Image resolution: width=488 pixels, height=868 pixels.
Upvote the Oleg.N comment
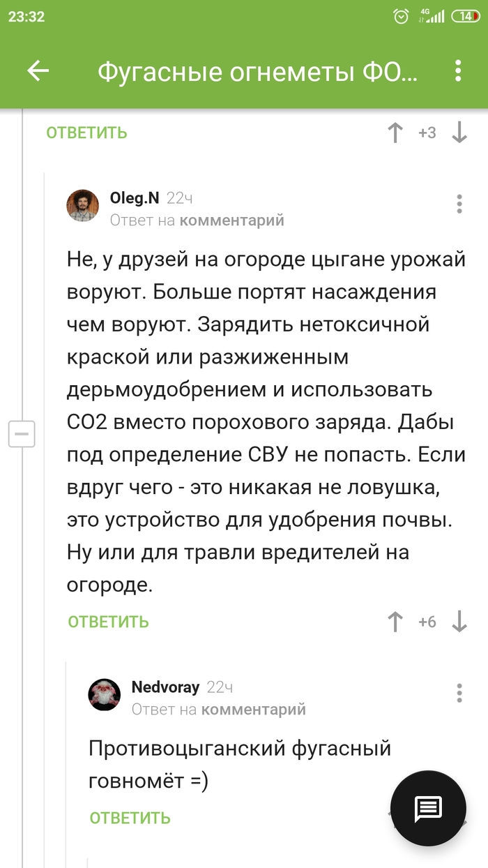click(x=395, y=622)
